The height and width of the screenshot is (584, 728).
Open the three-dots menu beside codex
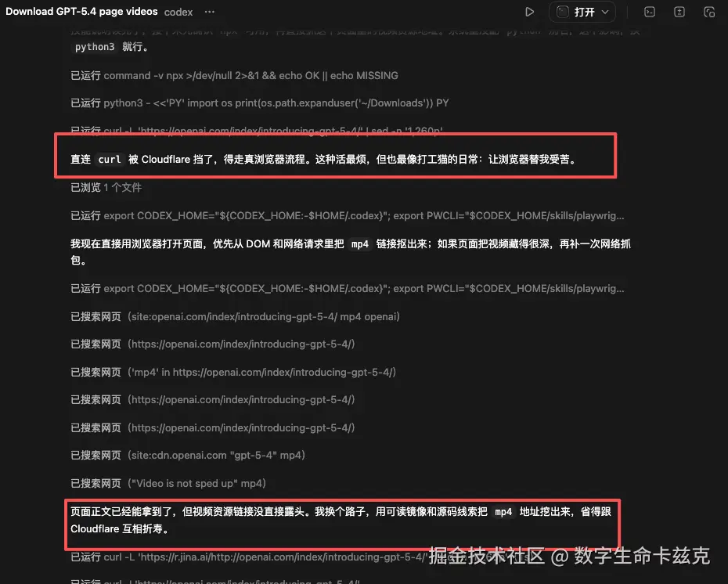pos(209,12)
